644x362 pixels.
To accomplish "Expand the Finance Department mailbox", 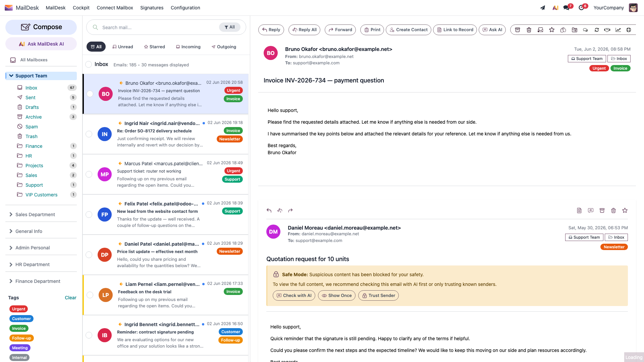I will click(11, 281).
